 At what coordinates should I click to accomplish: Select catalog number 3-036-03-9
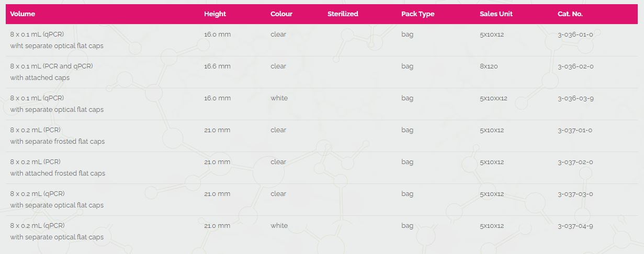pos(575,98)
